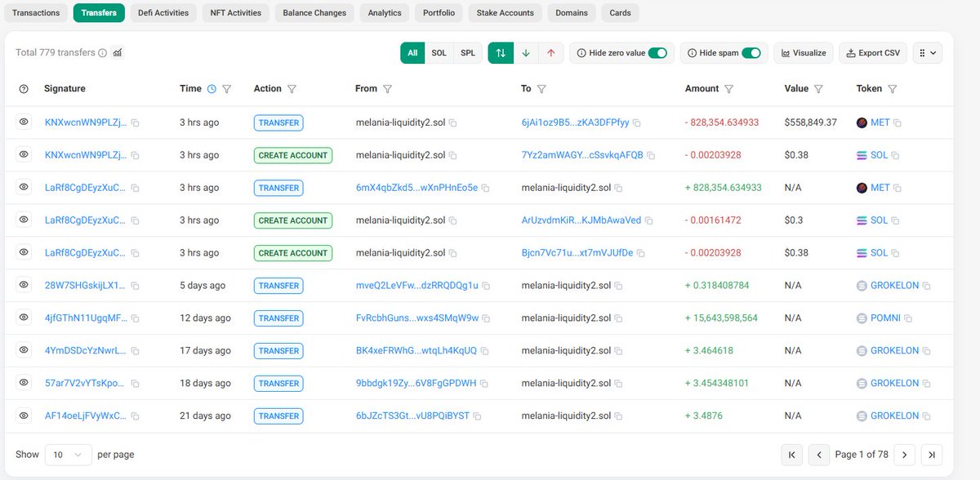Screen dimensions: 980x480
Task: Jump to the last page using skip icon
Action: point(931,454)
